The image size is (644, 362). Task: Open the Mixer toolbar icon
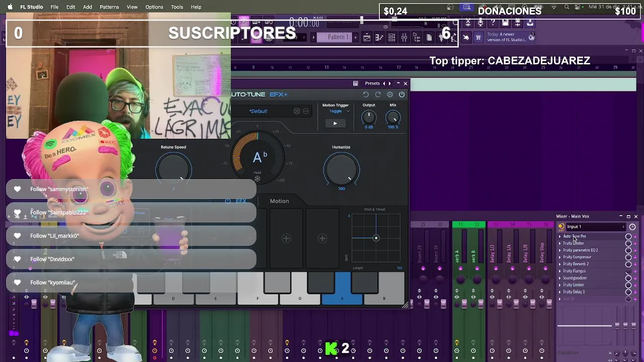point(404,38)
